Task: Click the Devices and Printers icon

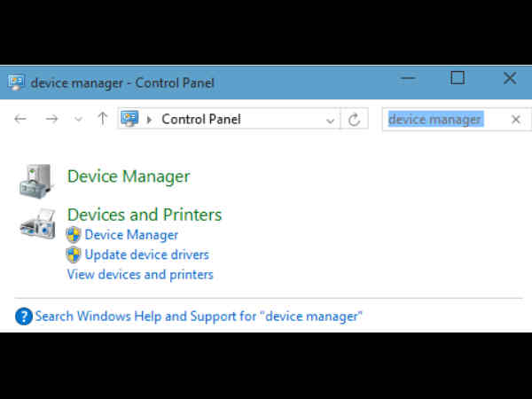Action: (37, 224)
